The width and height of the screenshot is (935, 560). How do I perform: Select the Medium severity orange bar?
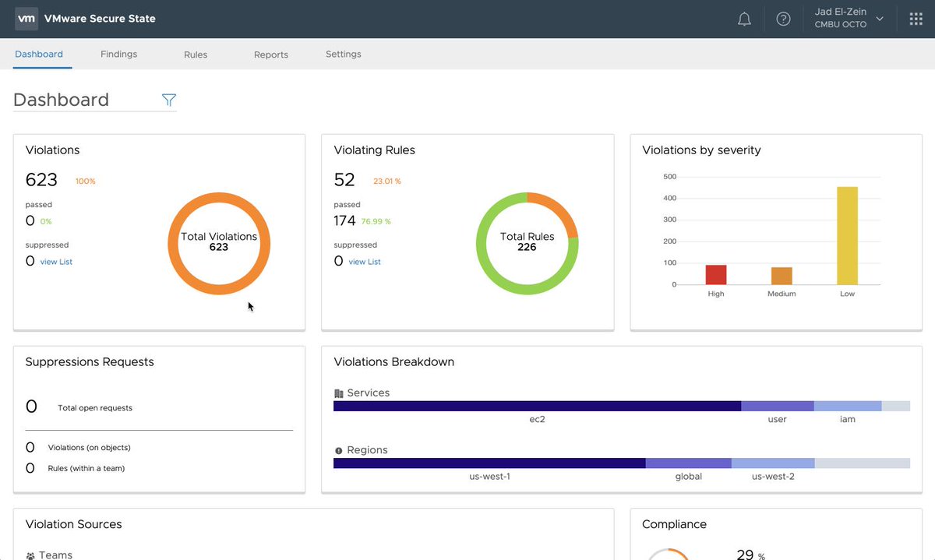[x=782, y=276]
